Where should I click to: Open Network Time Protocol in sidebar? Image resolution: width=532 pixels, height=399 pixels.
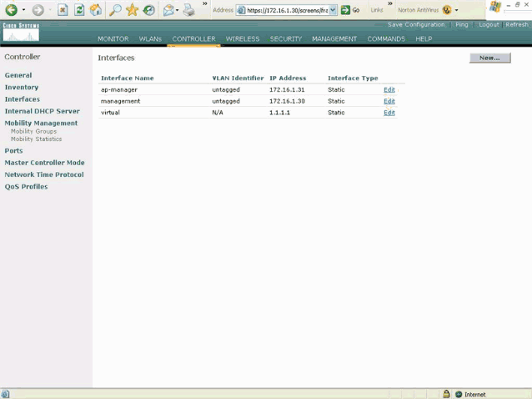click(x=44, y=174)
